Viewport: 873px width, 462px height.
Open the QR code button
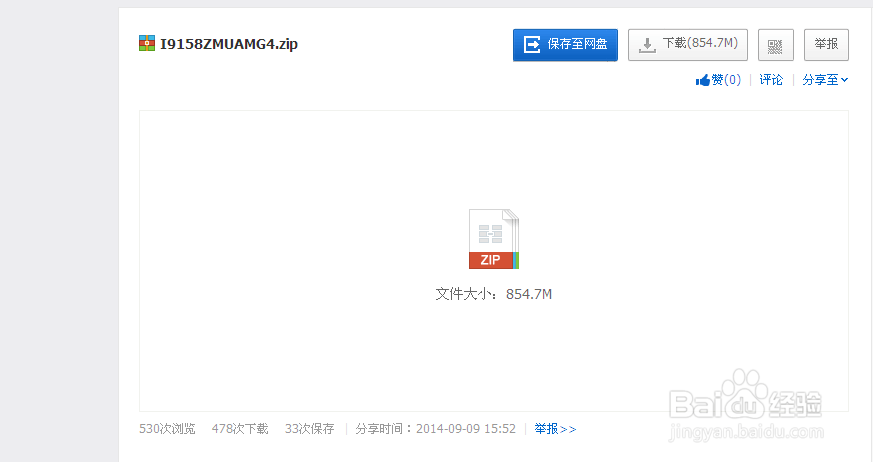[x=776, y=45]
